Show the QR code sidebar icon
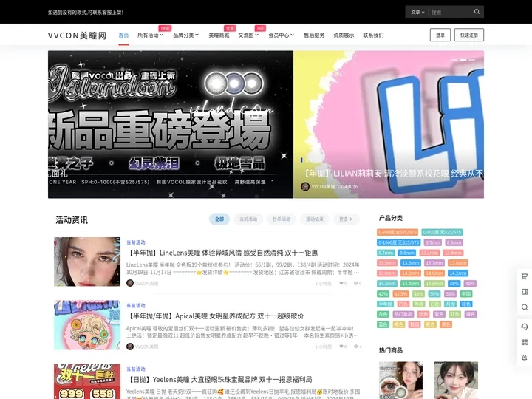The height and width of the screenshot is (399, 532). [x=524, y=342]
